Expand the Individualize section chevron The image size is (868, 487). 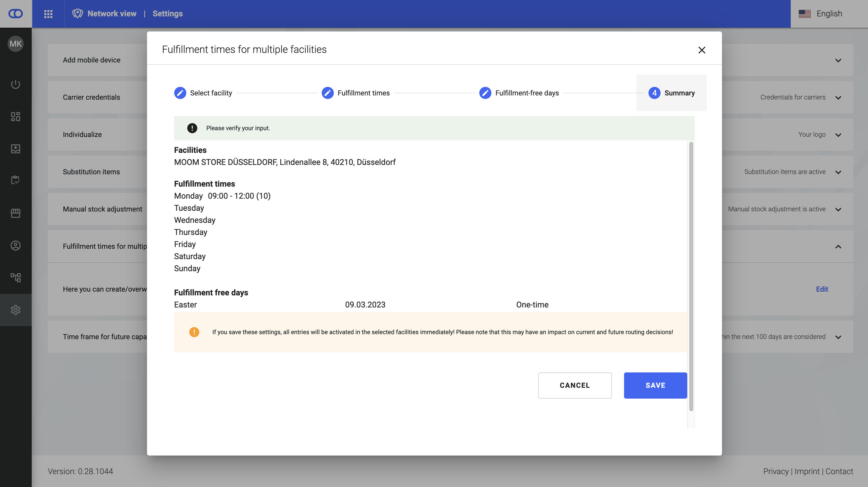click(838, 135)
